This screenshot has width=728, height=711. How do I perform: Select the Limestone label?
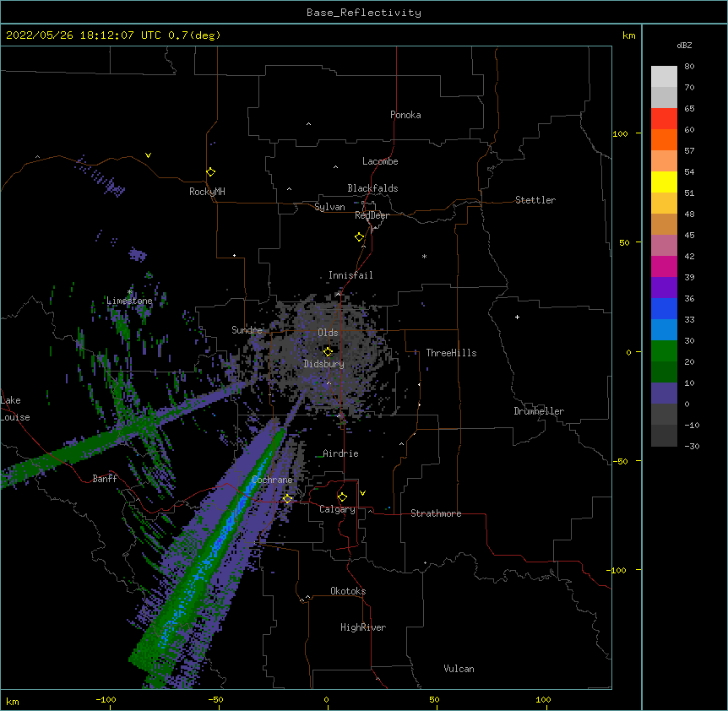tap(129, 301)
